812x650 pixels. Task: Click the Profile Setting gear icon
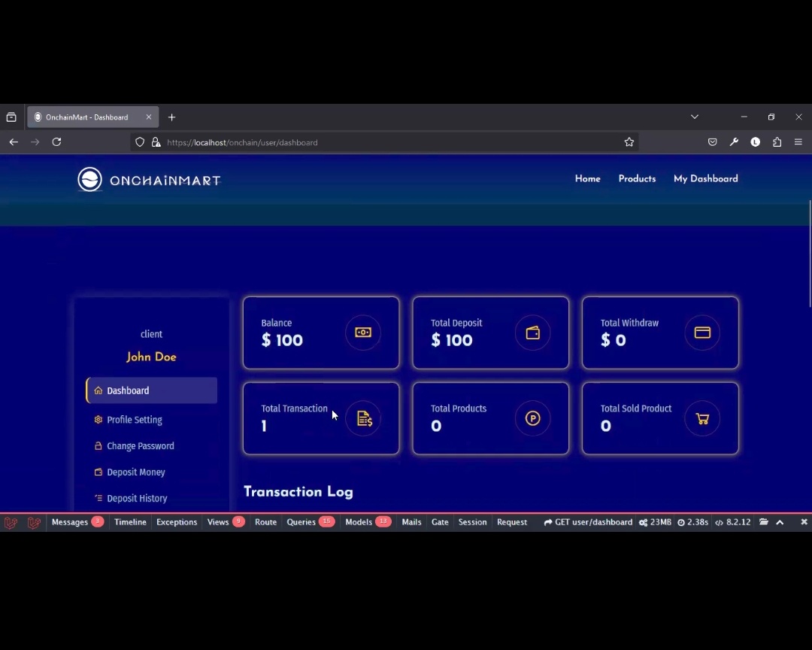click(x=98, y=419)
